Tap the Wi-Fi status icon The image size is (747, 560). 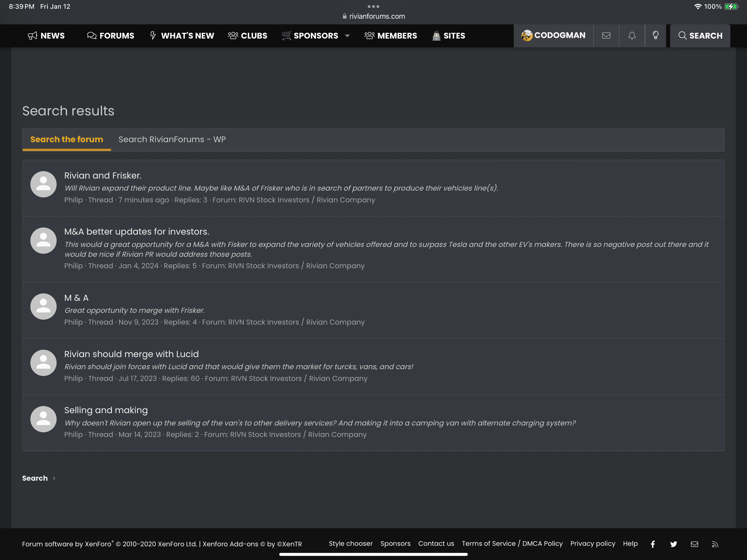pos(698,6)
